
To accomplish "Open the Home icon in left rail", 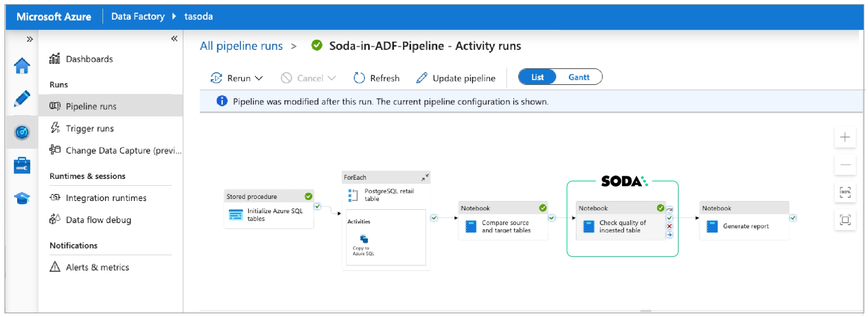I will tap(22, 66).
